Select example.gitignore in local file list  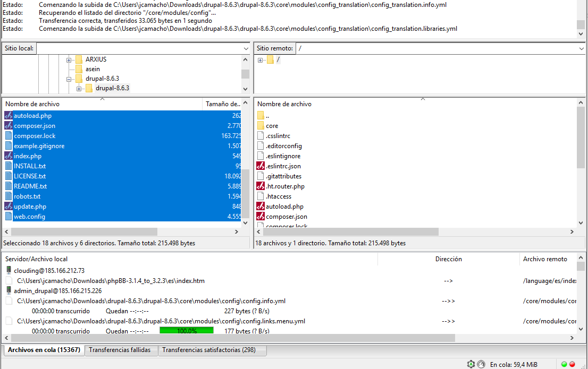coord(39,145)
